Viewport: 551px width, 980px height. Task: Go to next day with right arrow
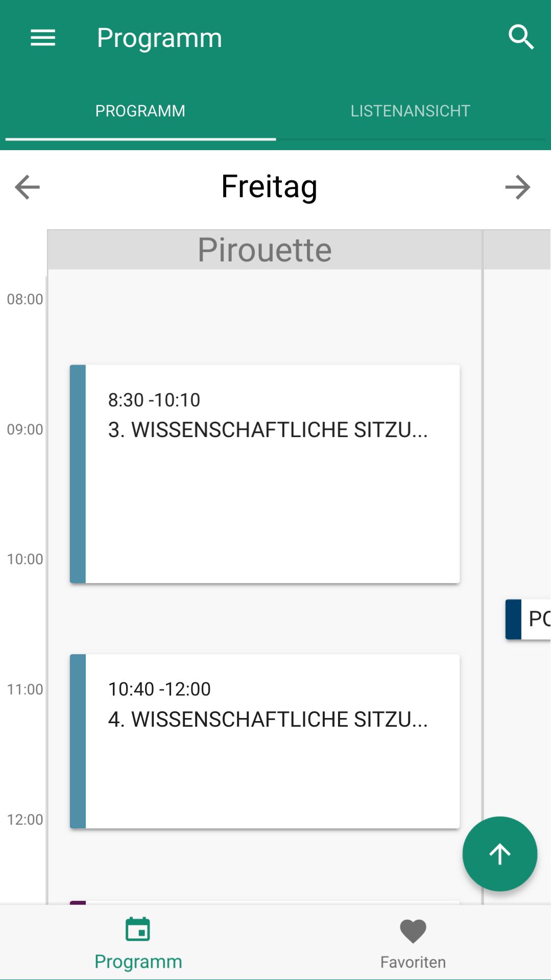coord(517,187)
